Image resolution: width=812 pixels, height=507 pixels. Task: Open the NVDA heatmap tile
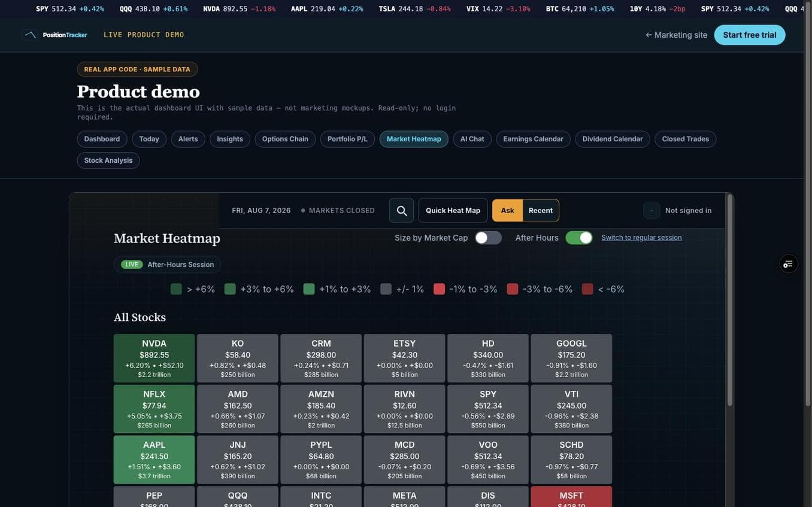pyautogui.click(x=154, y=359)
